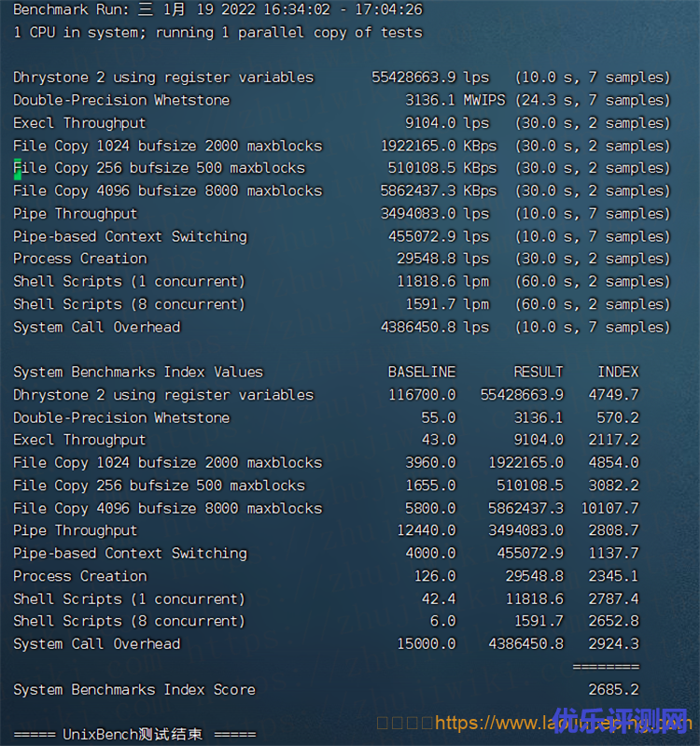Click the UnixBench测试结束 line
This screenshot has width=700, height=746.
pyautogui.click(x=134, y=735)
